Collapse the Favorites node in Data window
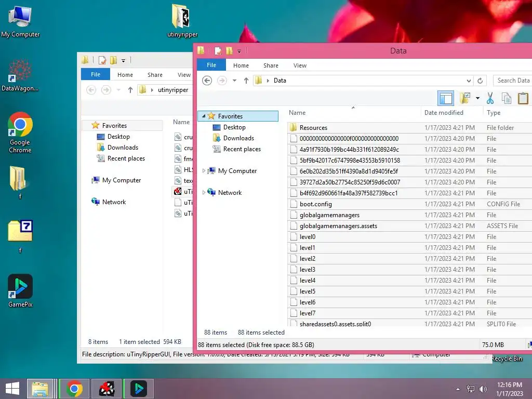Screen dimensions: 532x399 (x=204, y=116)
